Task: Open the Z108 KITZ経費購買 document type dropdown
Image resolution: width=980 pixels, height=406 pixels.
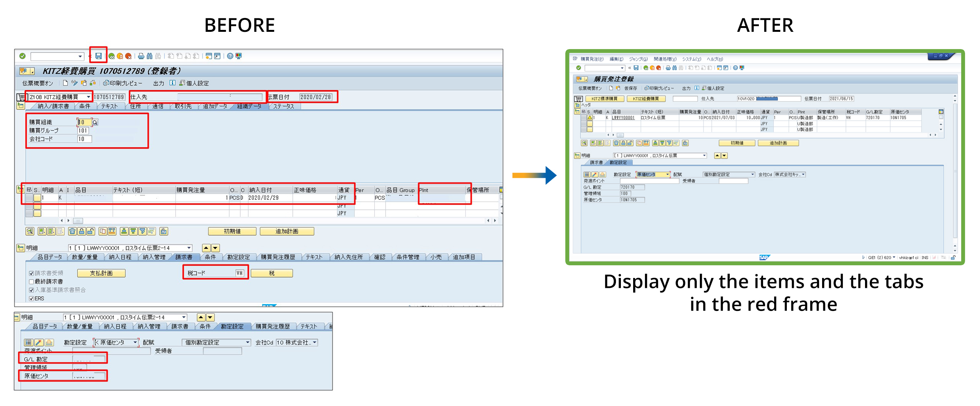Action: (89, 97)
